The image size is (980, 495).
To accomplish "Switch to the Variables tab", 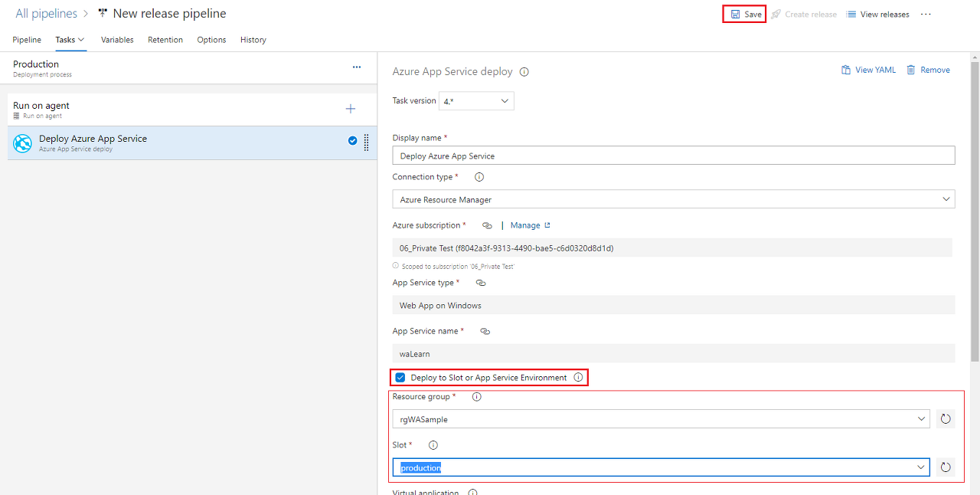I will 117,40.
